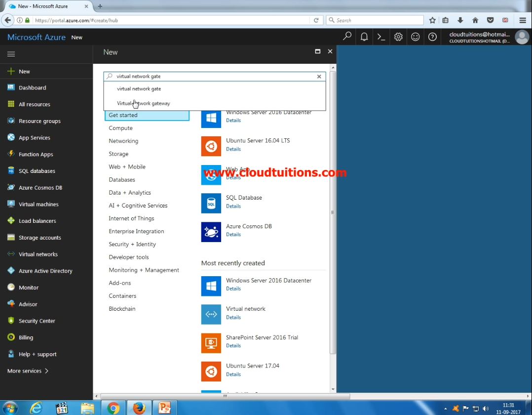Bookmark this page with star icon
The image size is (532, 415).
click(432, 20)
